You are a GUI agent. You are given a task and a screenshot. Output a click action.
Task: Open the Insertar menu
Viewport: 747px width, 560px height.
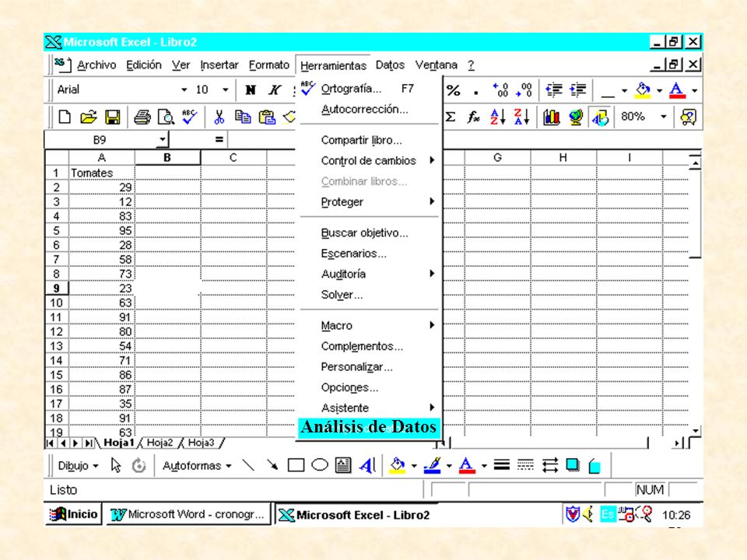(x=219, y=65)
